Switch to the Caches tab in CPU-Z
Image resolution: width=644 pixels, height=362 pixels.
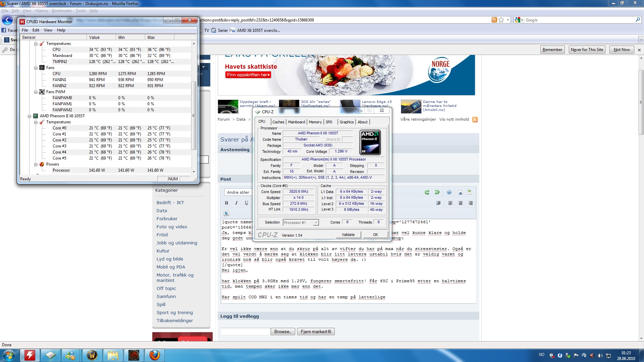pyautogui.click(x=278, y=122)
